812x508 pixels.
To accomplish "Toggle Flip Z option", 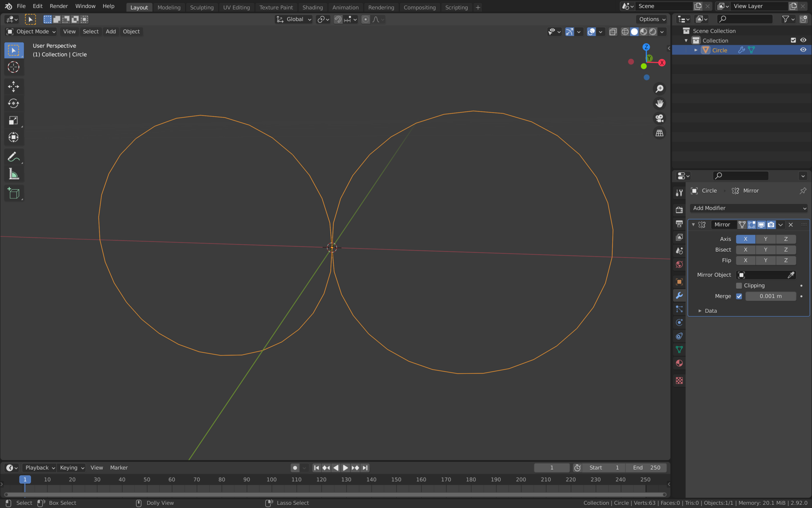I will [x=786, y=260].
